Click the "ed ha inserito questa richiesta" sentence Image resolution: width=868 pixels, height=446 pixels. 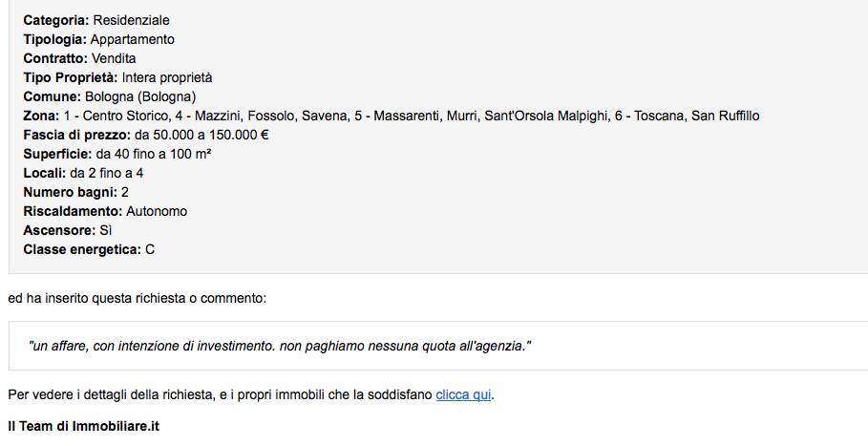point(137,298)
